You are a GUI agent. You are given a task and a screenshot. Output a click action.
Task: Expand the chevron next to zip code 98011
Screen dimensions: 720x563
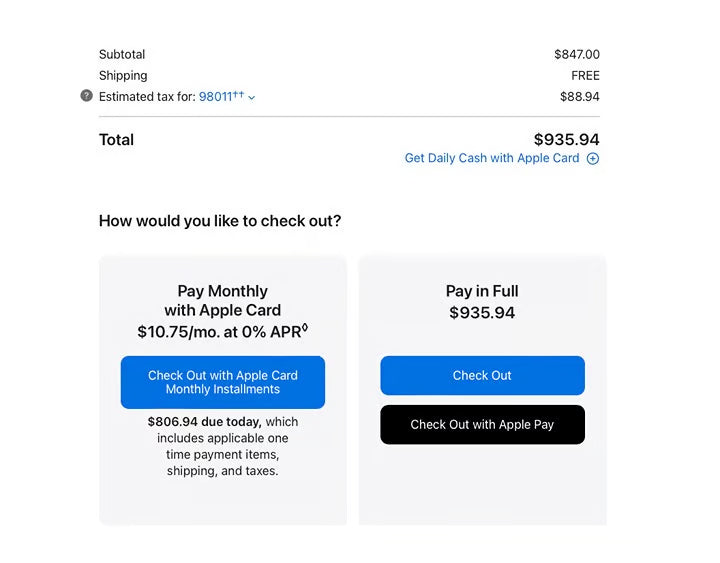(252, 97)
